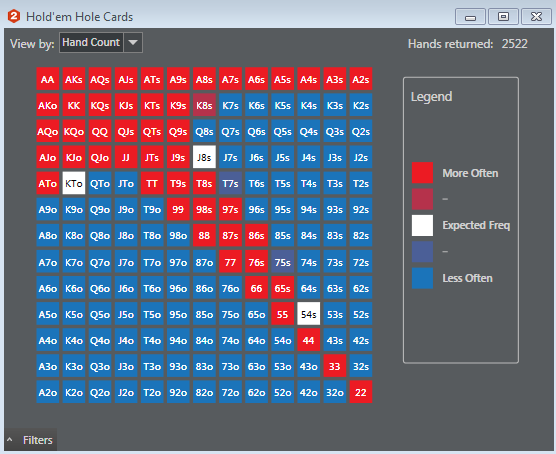
Task: Select the AA hand cell
Action: pos(48,79)
